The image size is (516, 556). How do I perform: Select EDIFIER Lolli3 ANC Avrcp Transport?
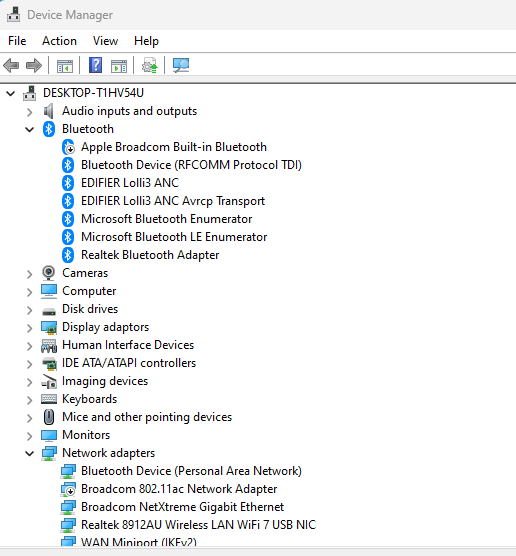pyautogui.click(x=173, y=201)
